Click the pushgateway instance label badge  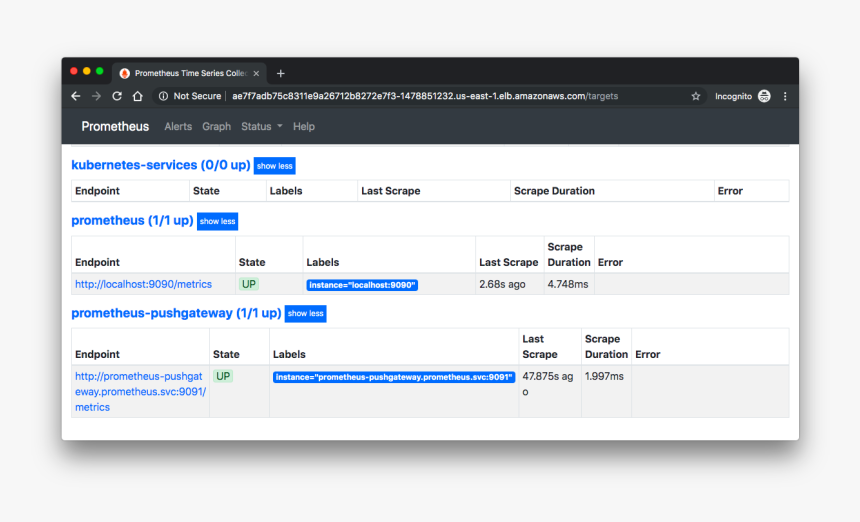394,377
